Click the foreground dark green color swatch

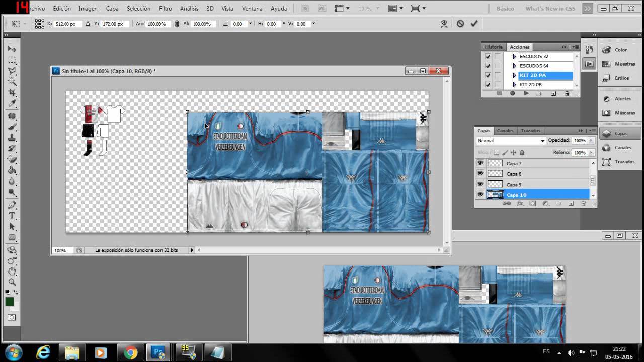coord(9,301)
